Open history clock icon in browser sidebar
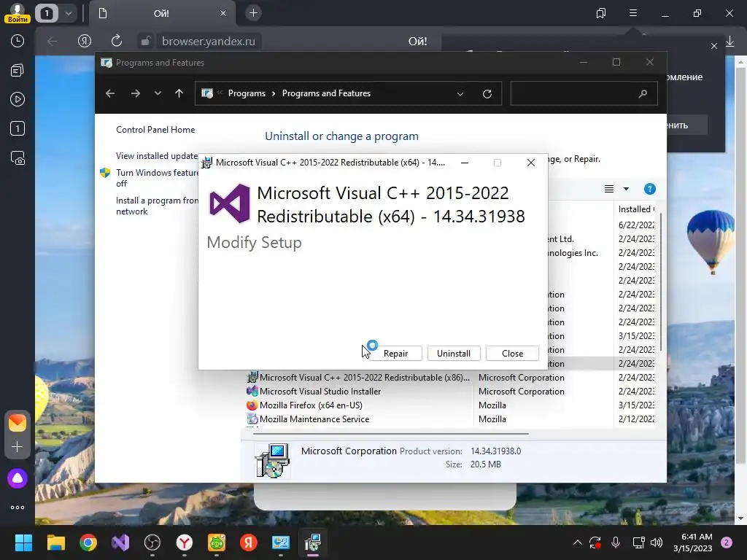Viewport: 747px width, 560px height. 18,41
